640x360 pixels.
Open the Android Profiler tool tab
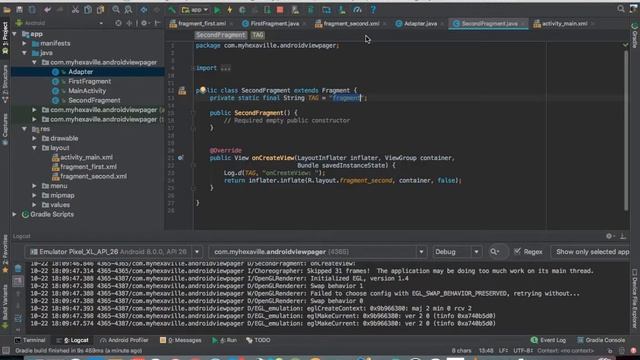(x=124, y=340)
